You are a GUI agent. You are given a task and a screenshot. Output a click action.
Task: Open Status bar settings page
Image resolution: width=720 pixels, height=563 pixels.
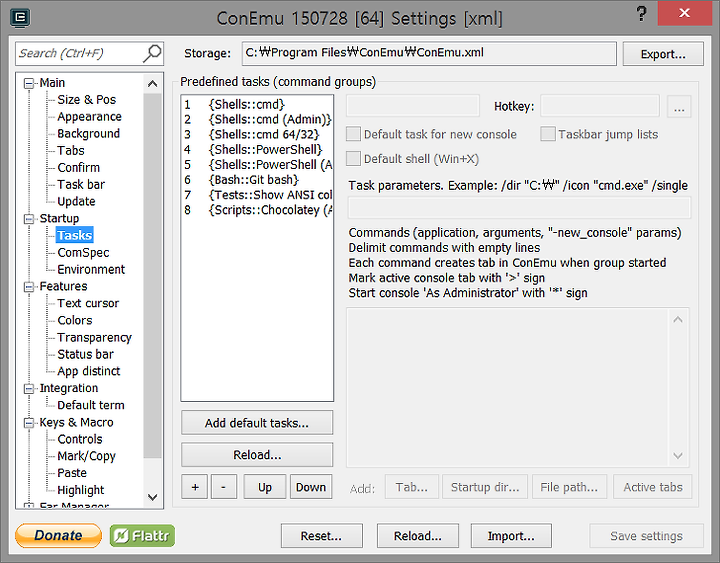point(85,355)
